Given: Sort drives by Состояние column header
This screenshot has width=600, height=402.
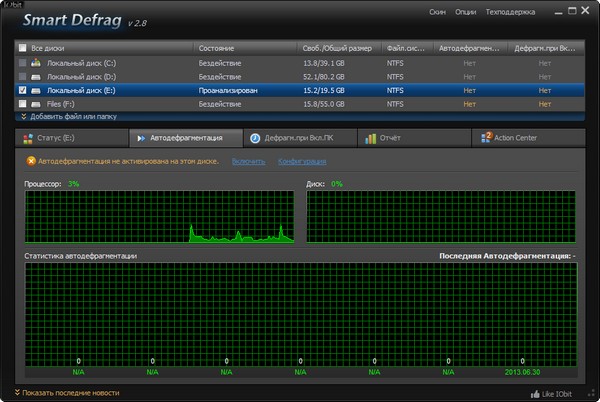Looking at the screenshot, I should [216, 47].
